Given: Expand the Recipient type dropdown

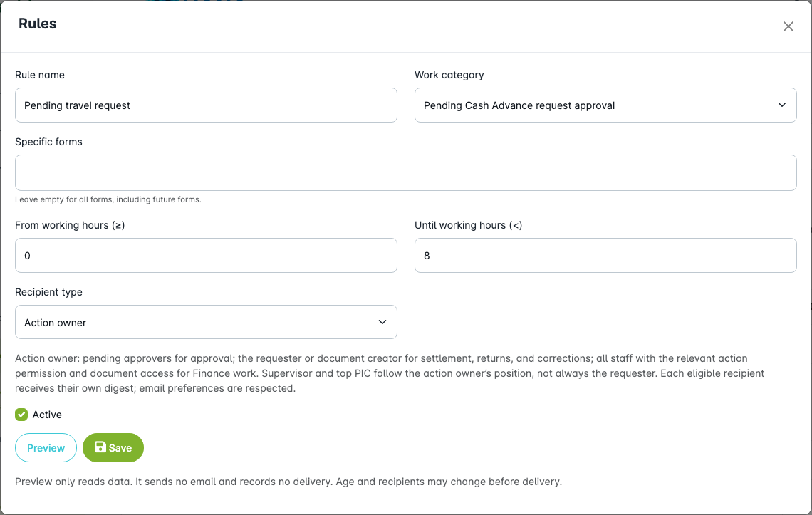Looking at the screenshot, I should [x=206, y=322].
